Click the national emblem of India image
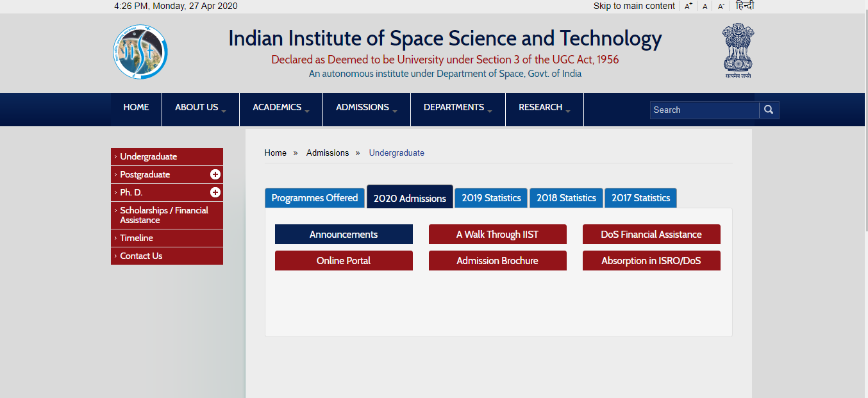Viewport: 868px width, 398px height. [x=737, y=50]
